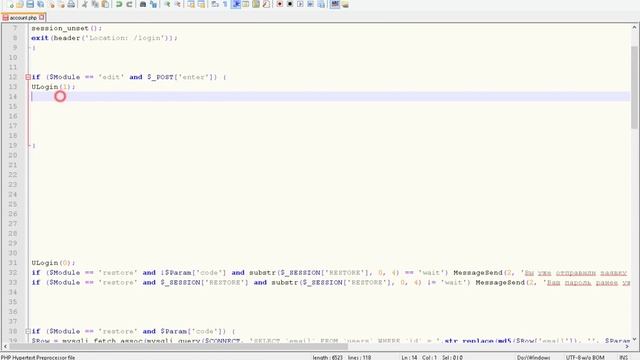Screen dimensions: 640x360
Task: Click the Save All toolbar icon
Action: point(40,4)
